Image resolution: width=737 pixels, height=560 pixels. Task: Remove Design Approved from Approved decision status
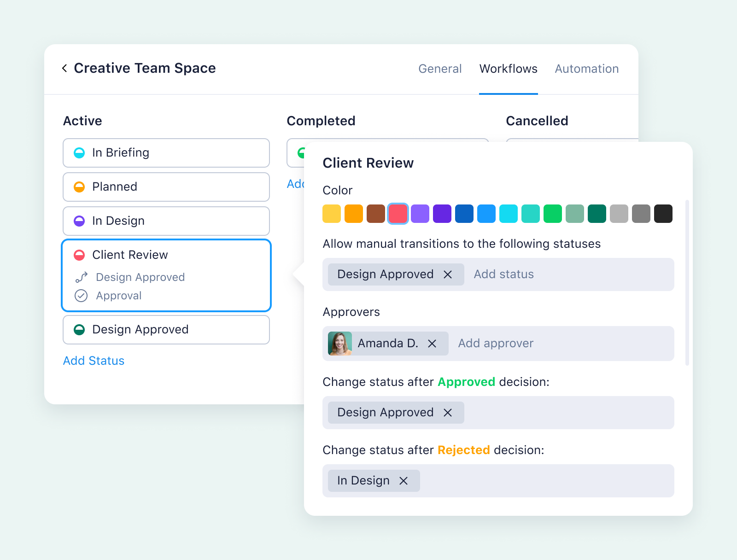[447, 412]
